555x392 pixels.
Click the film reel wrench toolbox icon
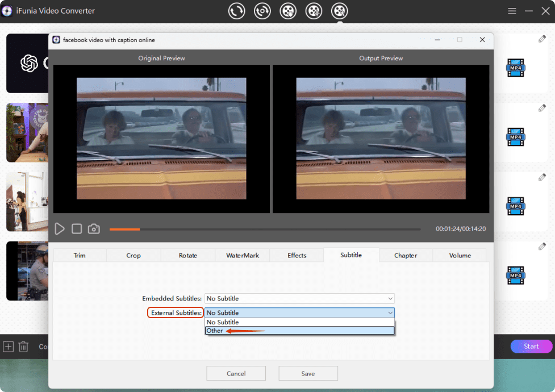pyautogui.click(x=339, y=11)
